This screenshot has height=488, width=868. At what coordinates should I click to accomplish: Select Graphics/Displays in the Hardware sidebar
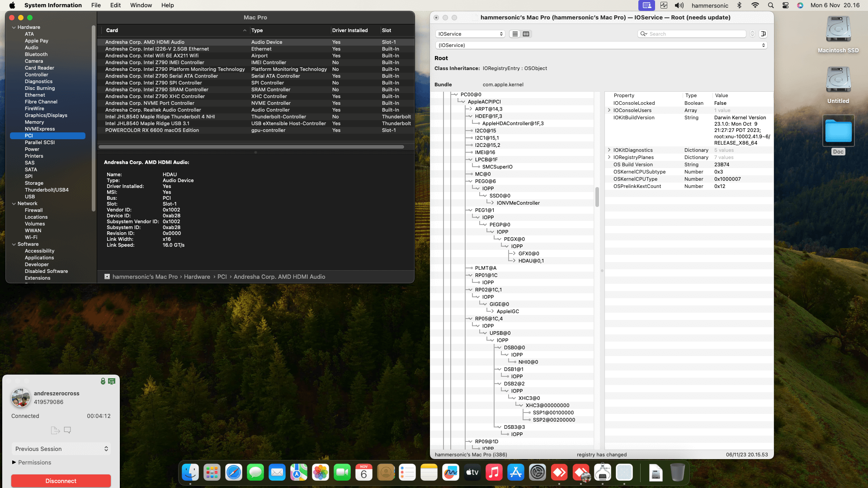(x=46, y=115)
